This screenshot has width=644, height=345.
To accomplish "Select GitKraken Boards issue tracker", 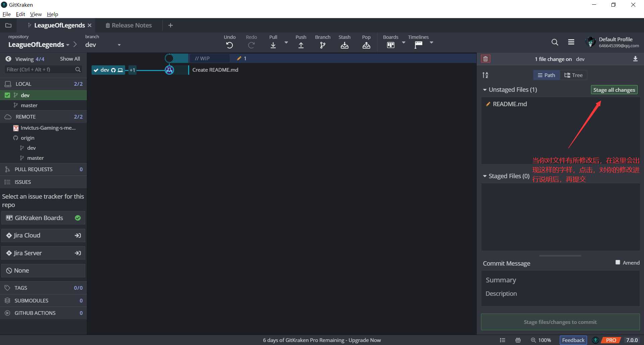I will click(43, 218).
